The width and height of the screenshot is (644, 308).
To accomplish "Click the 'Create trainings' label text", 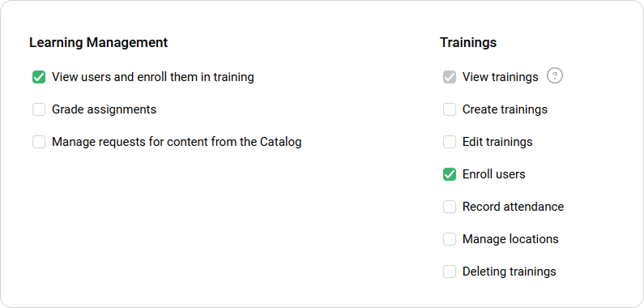I will coord(505,109).
